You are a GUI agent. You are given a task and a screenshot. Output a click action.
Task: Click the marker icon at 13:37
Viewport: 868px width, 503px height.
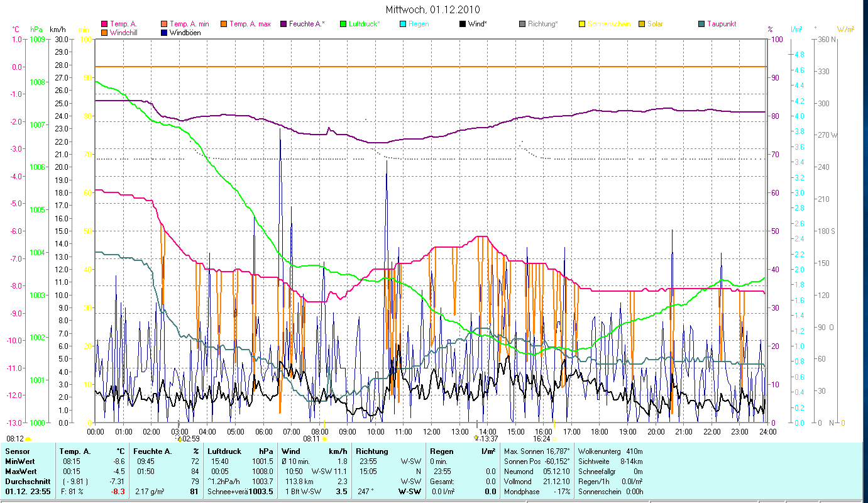[x=476, y=439]
